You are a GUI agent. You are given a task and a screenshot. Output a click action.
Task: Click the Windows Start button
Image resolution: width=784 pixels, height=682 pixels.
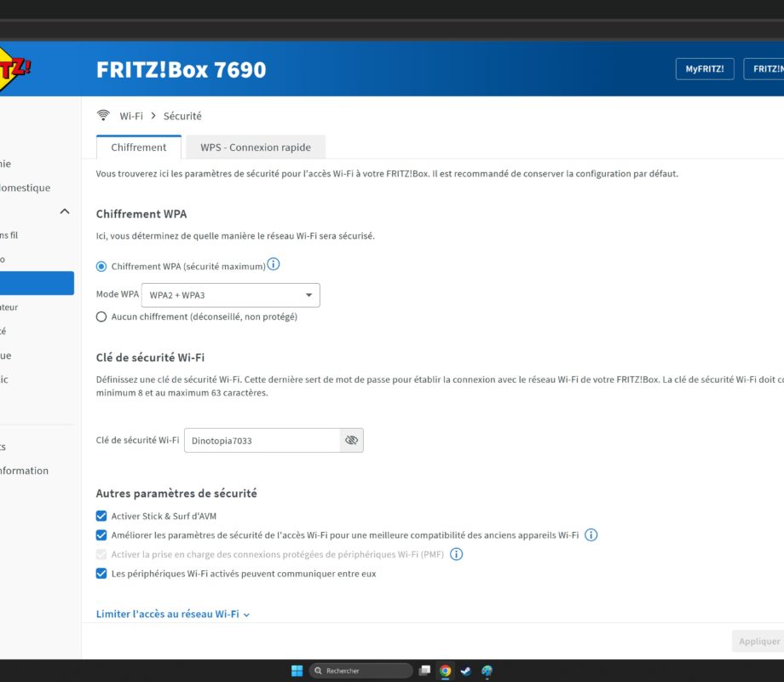click(297, 671)
